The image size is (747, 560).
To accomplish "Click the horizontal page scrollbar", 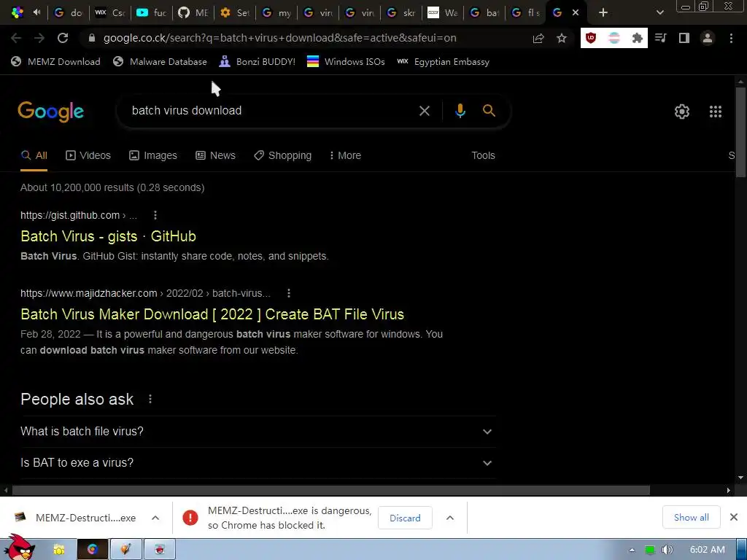I will 330,490.
